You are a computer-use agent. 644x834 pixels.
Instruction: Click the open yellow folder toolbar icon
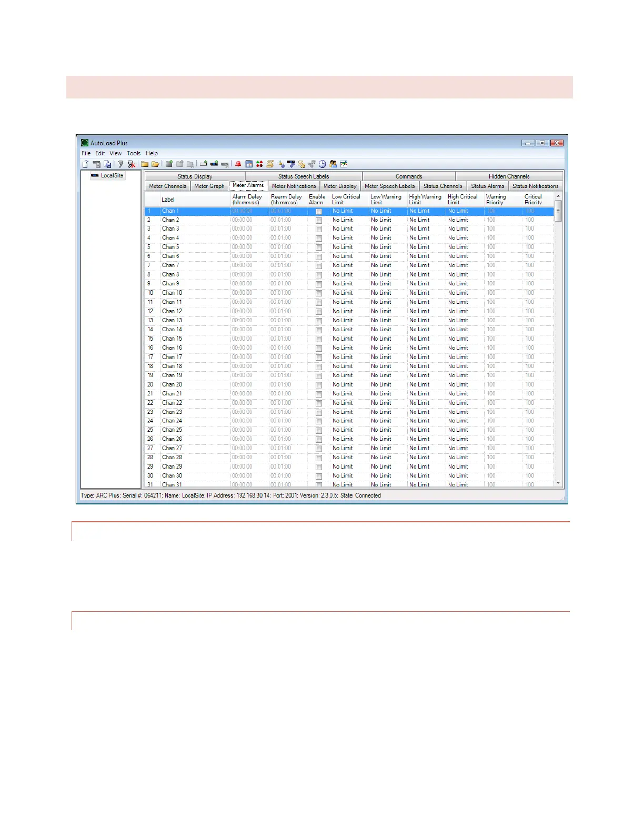(155, 164)
